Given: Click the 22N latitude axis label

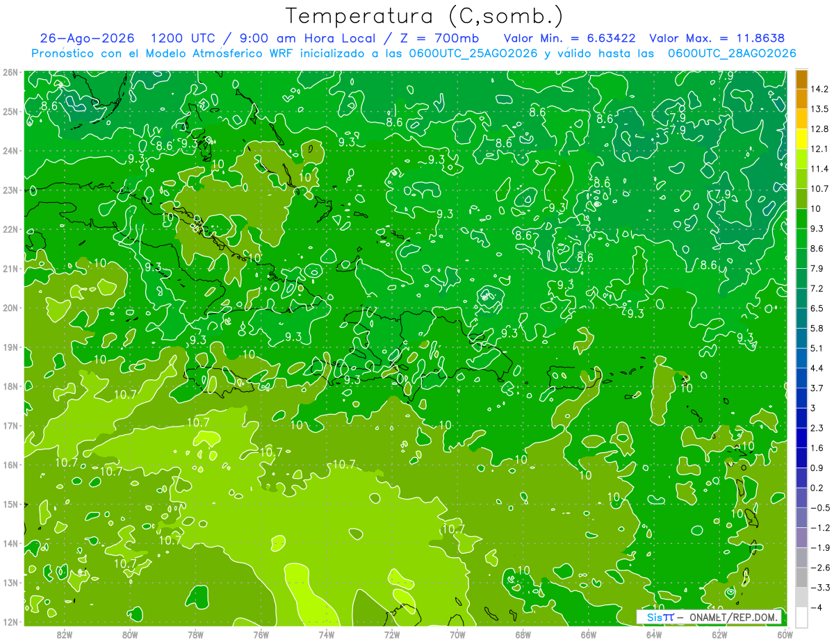Looking at the screenshot, I should [x=10, y=229].
